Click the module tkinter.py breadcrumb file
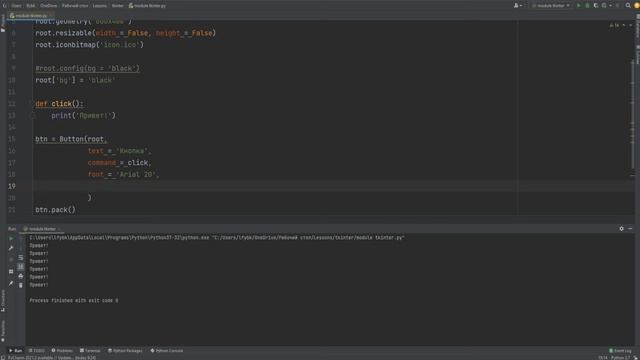640x360 pixels. click(x=147, y=6)
